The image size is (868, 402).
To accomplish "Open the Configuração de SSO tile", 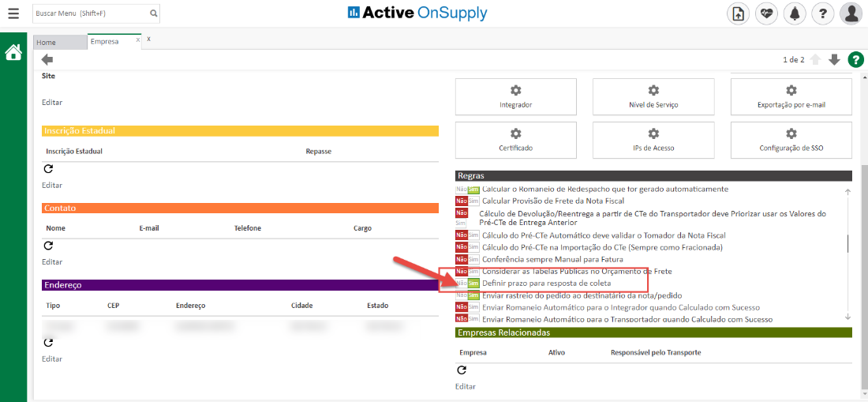I will (x=791, y=139).
